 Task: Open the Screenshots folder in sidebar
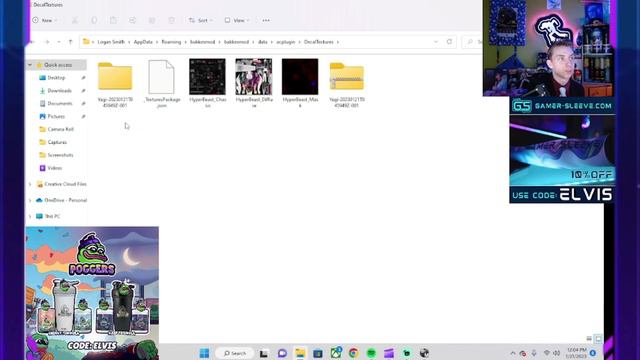coord(60,155)
